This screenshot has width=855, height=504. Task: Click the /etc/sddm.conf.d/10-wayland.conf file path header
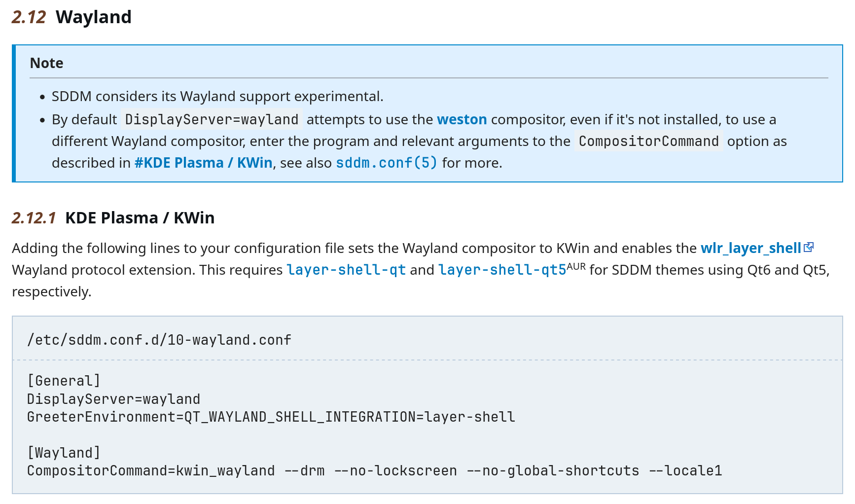159,340
